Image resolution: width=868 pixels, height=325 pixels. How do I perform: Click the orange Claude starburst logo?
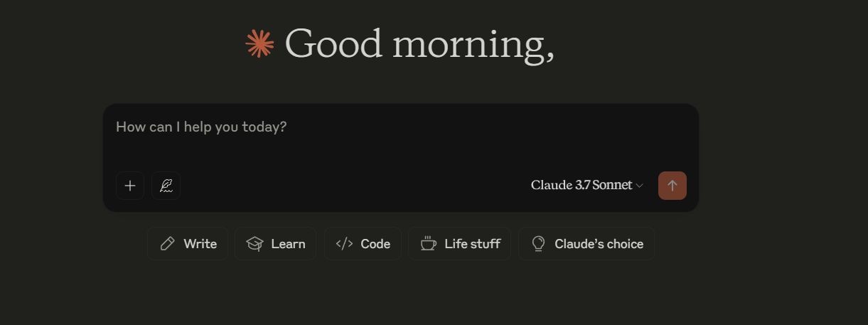(259, 43)
